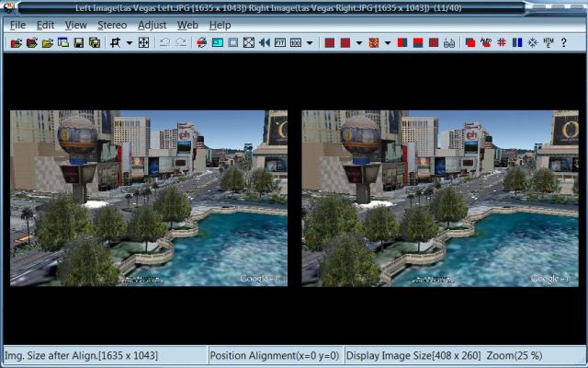588x368 pixels.
Task: Click the Redo arrow icon
Action: coord(181,43)
